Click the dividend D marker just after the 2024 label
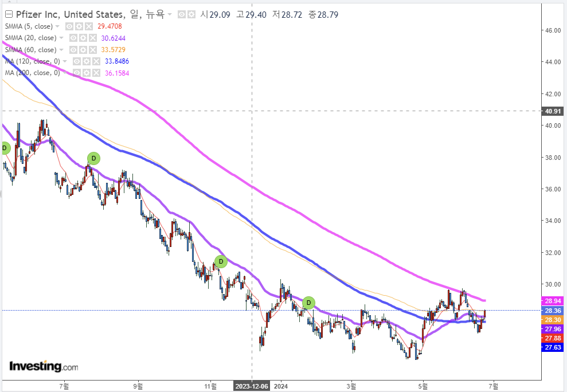The width and height of the screenshot is (567, 392). click(x=308, y=303)
